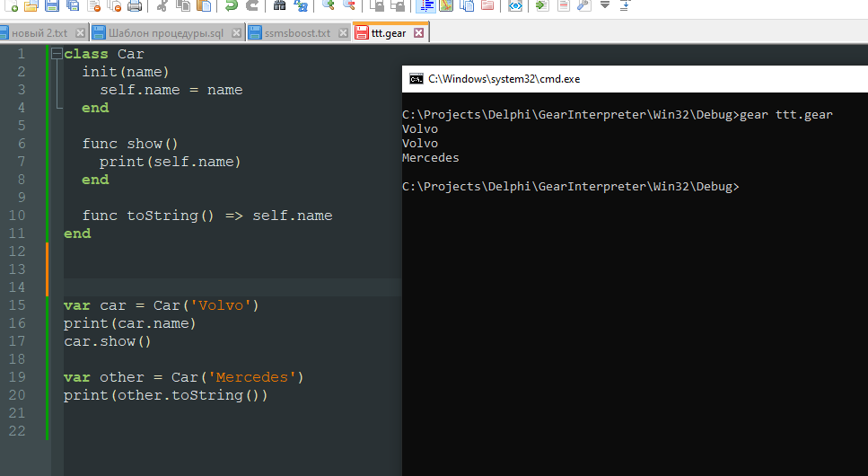Zoom in with the magnifier plus icon
868x476 pixels.
[329, 5]
